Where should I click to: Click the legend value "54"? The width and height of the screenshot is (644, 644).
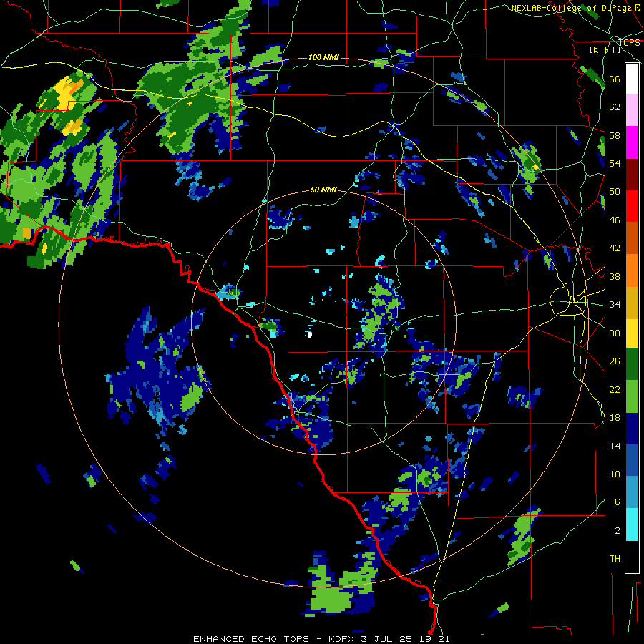tap(615, 163)
